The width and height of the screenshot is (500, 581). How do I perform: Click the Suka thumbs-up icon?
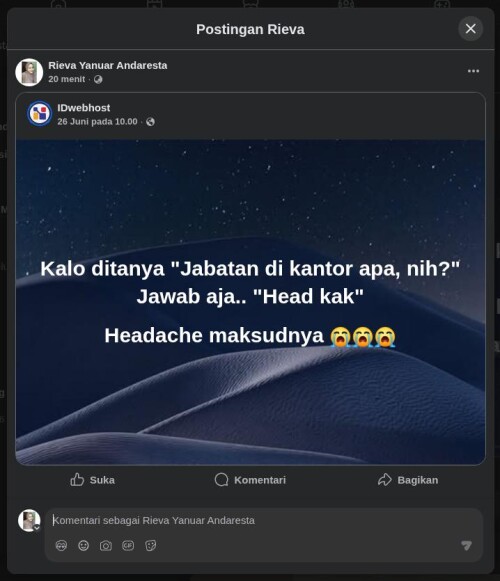[x=77, y=479]
